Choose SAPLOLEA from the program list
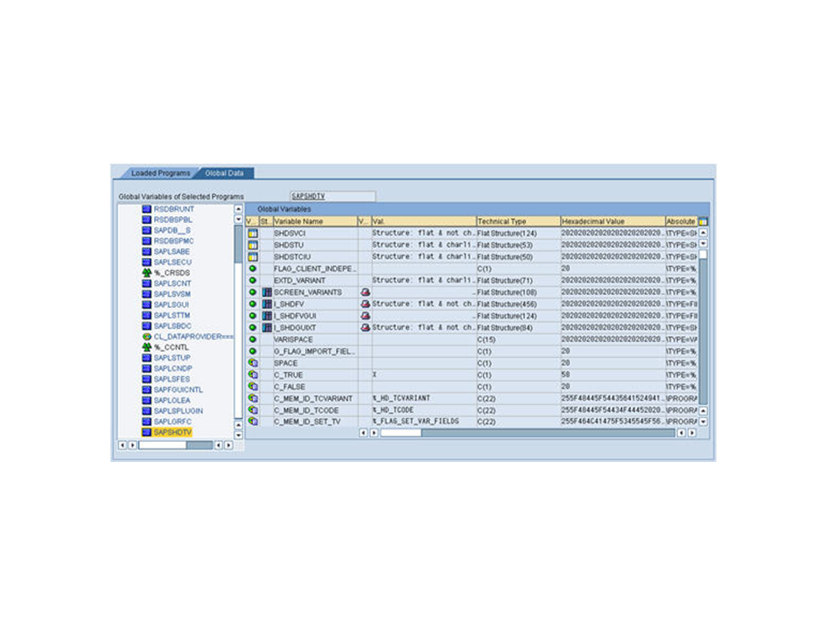 click(x=171, y=400)
